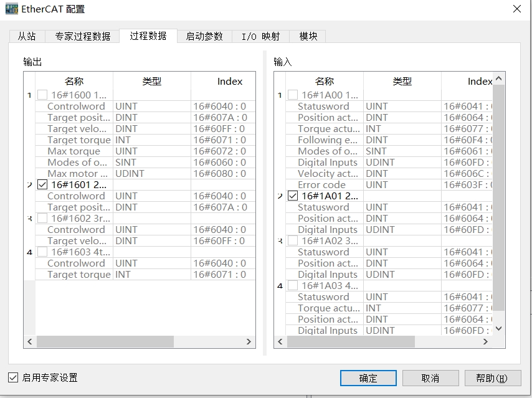532x398 pixels.
Task: Click the 取消 button
Action: (x=430, y=378)
